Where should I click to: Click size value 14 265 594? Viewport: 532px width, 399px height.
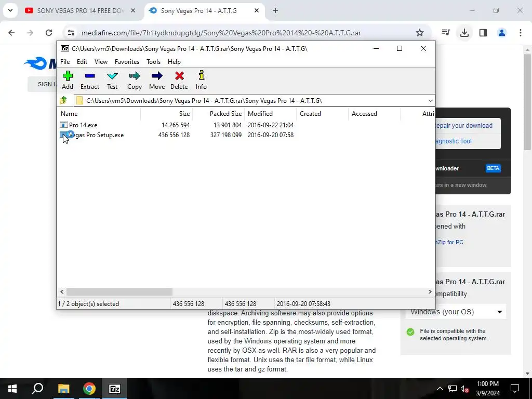pos(176,125)
